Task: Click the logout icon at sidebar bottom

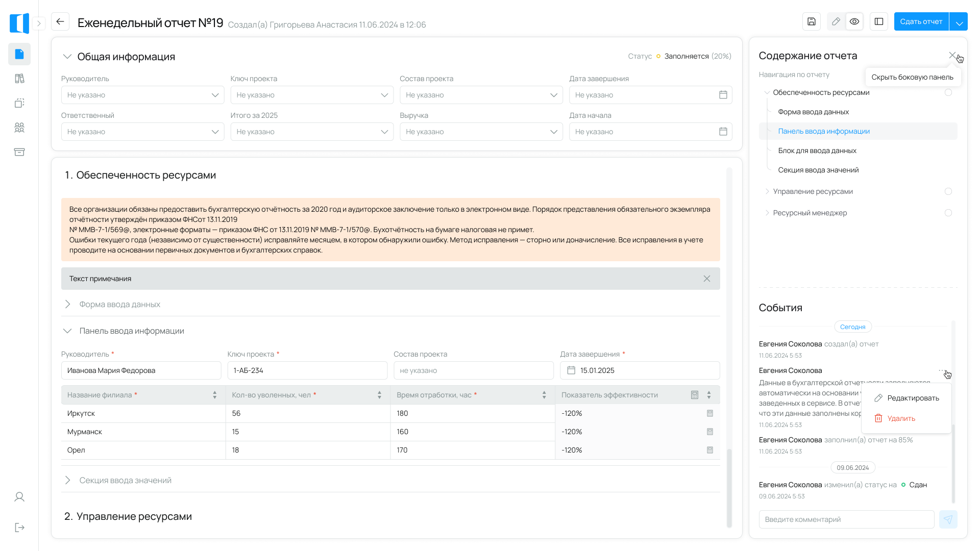Action: point(19,528)
